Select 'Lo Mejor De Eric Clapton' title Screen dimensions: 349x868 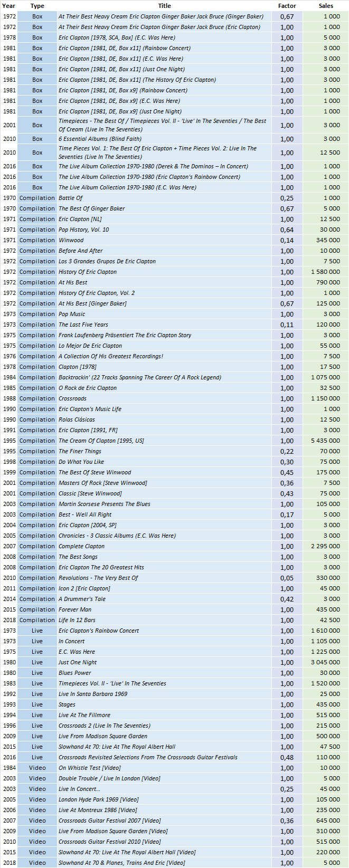90,346
